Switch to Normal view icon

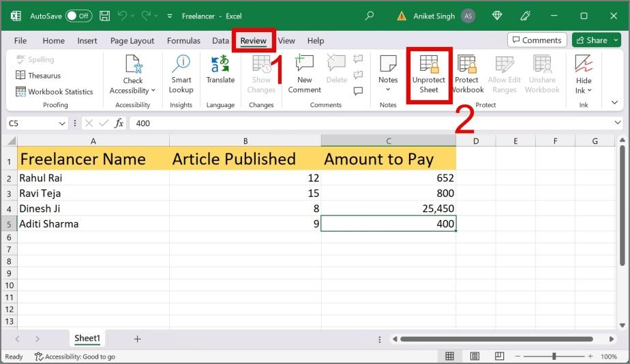449,356
